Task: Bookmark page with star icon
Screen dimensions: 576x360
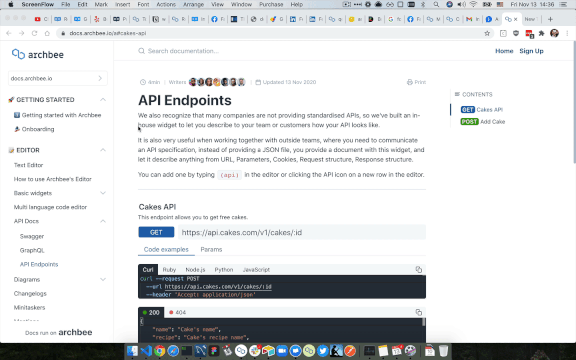Action: coord(487,33)
